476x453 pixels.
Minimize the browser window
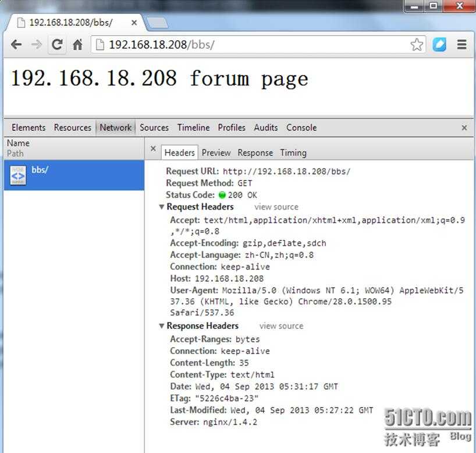[x=414, y=6]
